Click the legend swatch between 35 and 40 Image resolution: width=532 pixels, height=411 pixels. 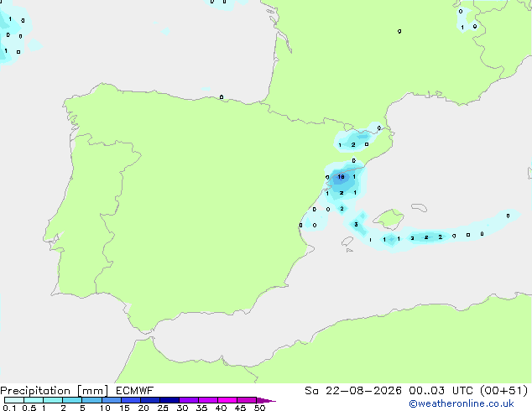pos(208,400)
